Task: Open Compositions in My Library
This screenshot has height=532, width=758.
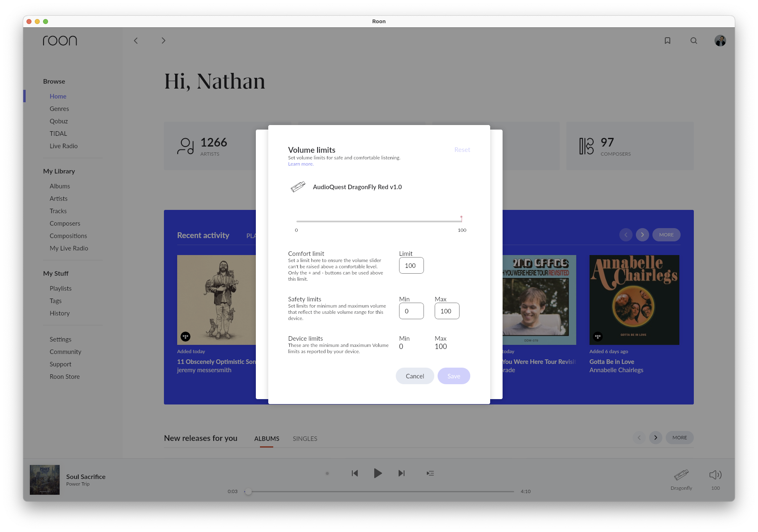Action: pyautogui.click(x=68, y=236)
